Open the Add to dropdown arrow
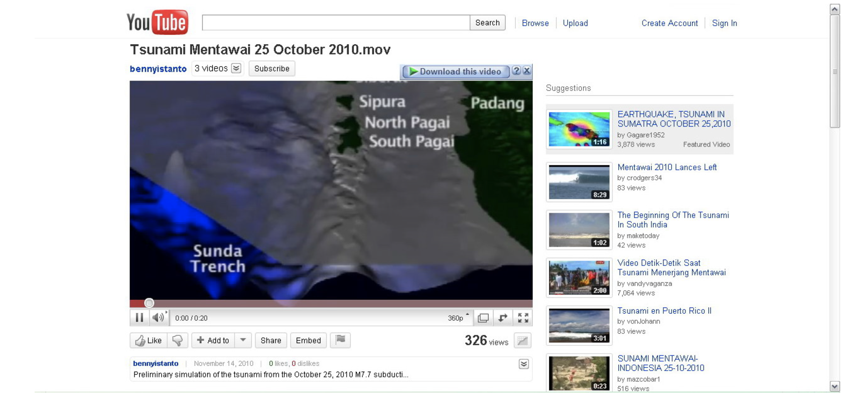The height and width of the screenshot is (399, 868). pyautogui.click(x=243, y=340)
